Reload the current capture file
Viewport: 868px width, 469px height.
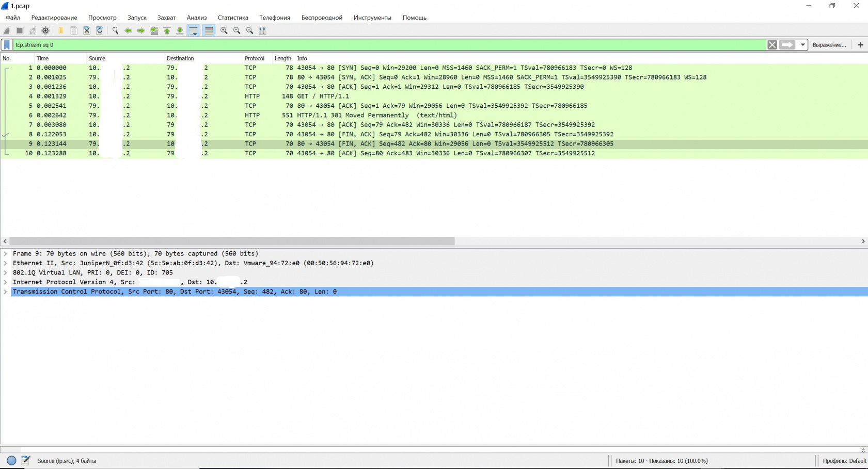point(100,30)
